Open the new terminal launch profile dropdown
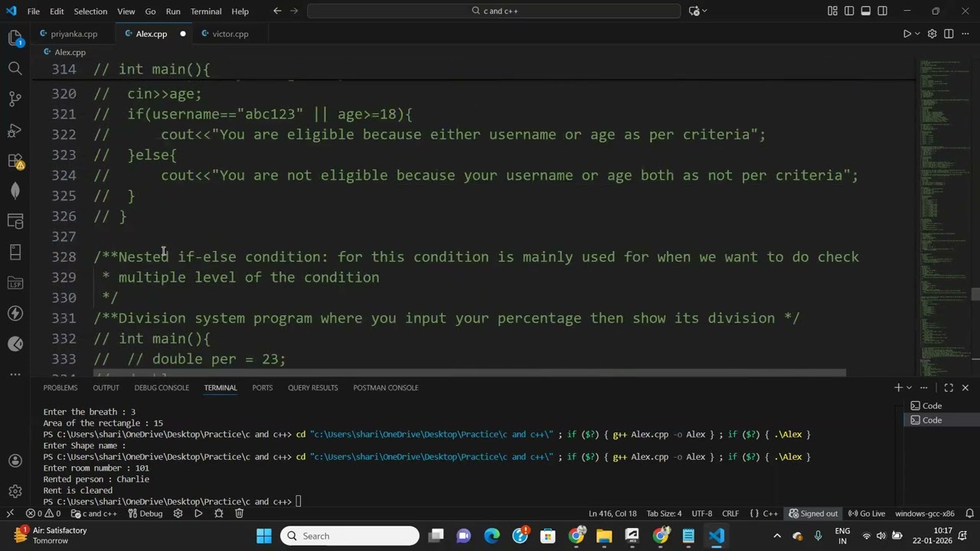 [x=909, y=388]
